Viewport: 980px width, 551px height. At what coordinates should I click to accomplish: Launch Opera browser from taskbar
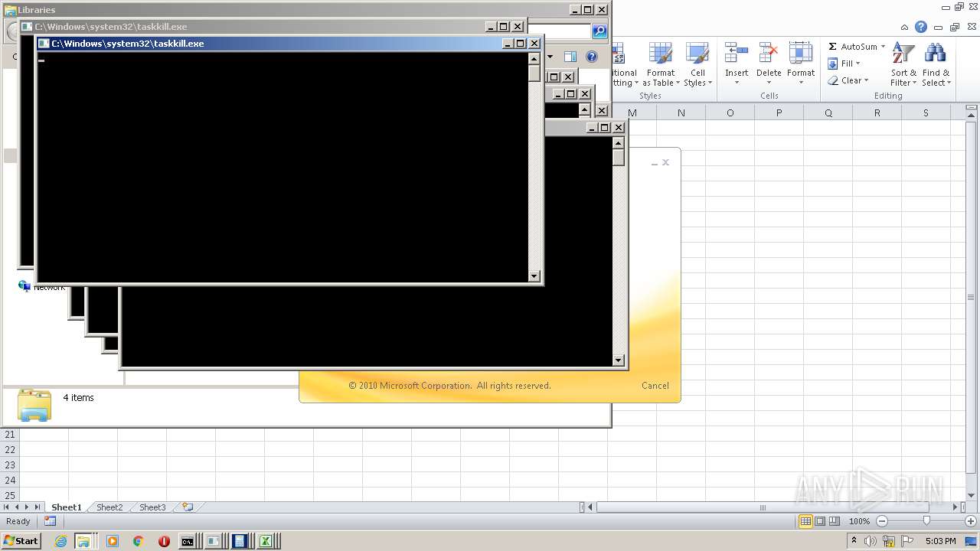(164, 541)
